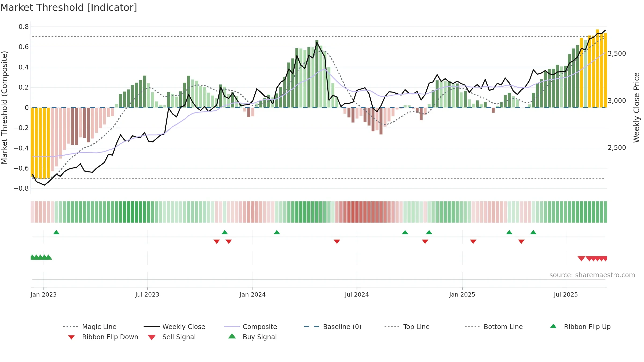The width and height of the screenshot is (644, 362).
Task: Click the 0.6 left-axis tick label
Action: [x=24, y=47]
